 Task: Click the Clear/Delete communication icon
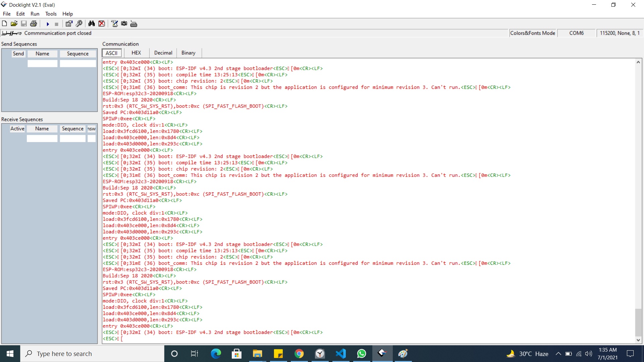click(101, 23)
